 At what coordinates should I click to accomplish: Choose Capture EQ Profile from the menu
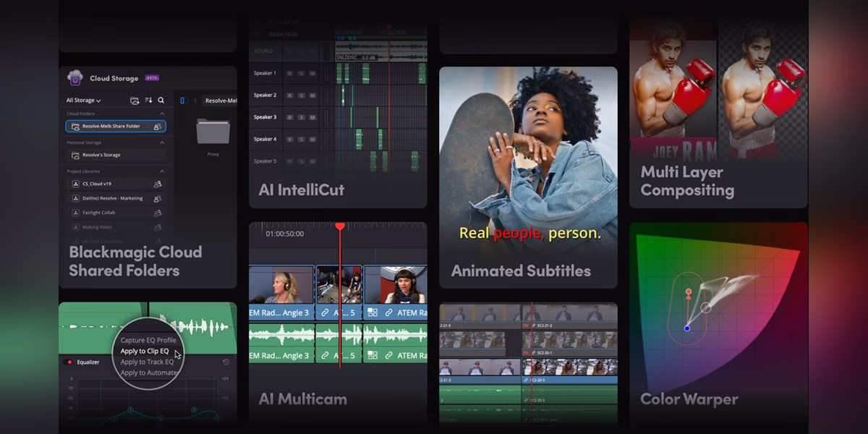tap(148, 340)
